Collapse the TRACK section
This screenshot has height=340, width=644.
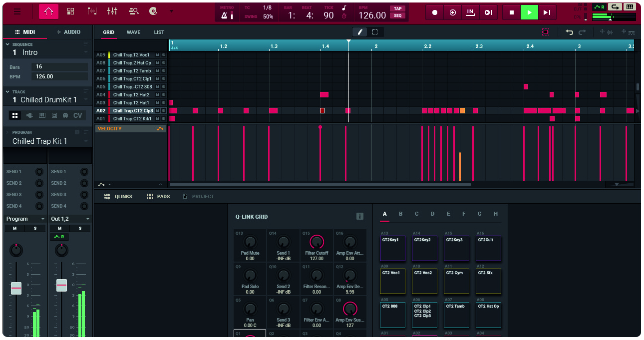pyautogui.click(x=8, y=92)
